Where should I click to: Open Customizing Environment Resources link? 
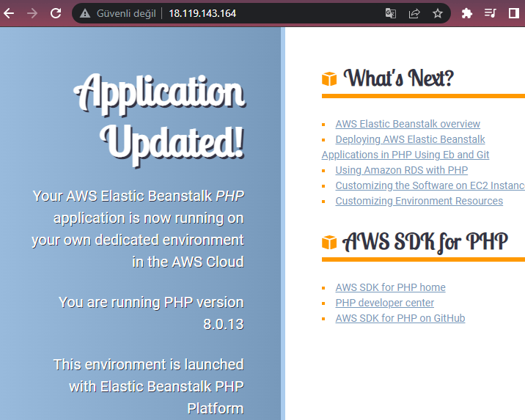pyautogui.click(x=419, y=201)
